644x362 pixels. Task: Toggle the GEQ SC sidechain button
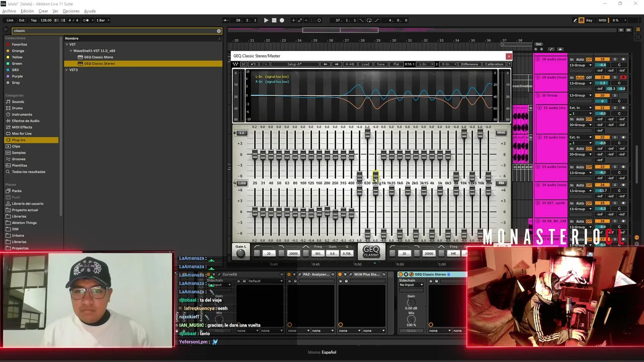tap(244, 64)
